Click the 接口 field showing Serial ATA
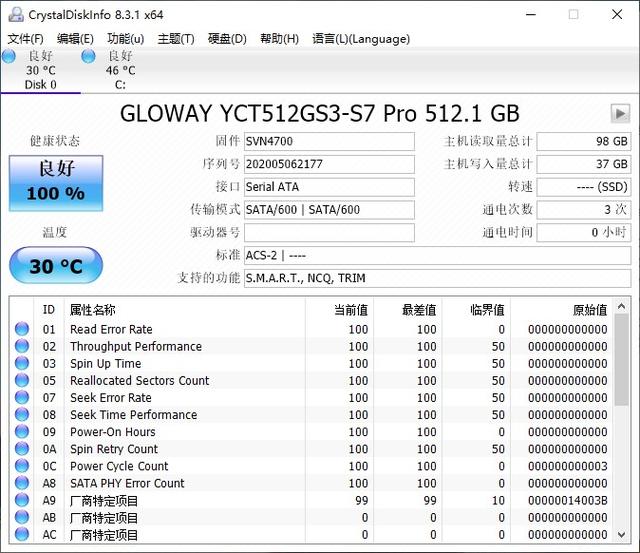 329,187
